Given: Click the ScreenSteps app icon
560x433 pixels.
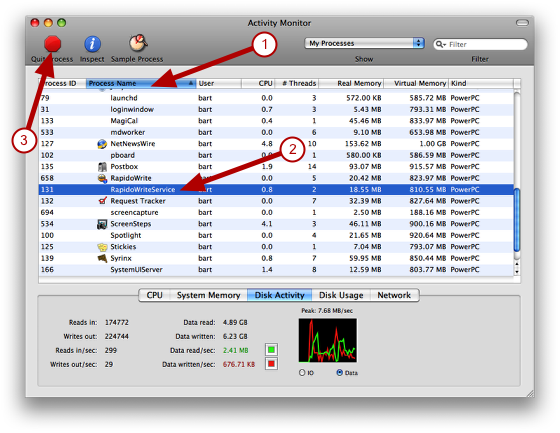Looking at the screenshot, I should coord(102,224).
